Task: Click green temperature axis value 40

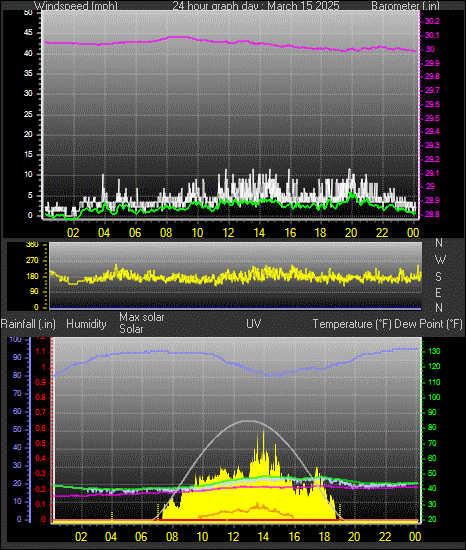Action: [x=432, y=489]
